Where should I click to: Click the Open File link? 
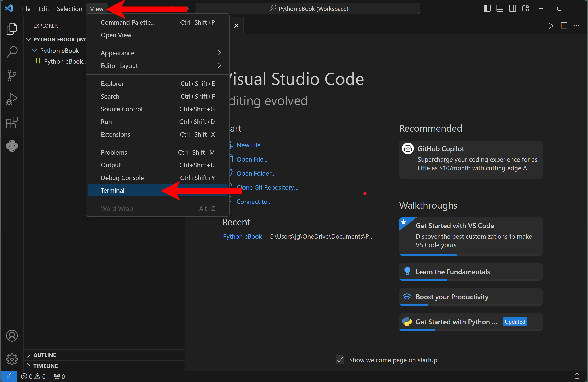click(x=252, y=159)
